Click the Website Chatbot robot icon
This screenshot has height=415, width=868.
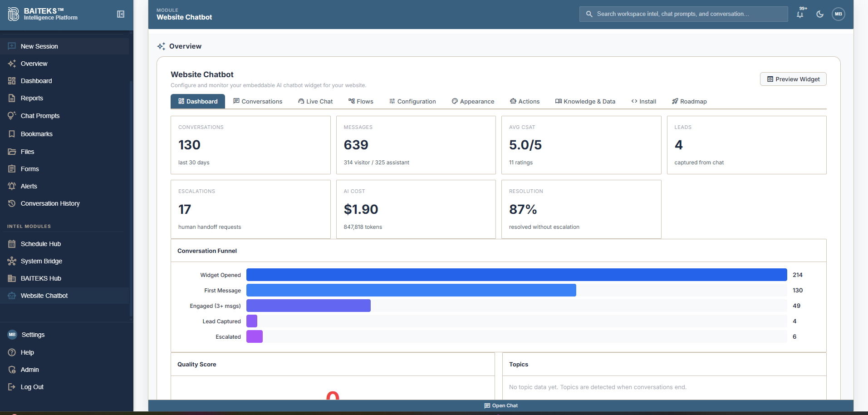tap(12, 296)
